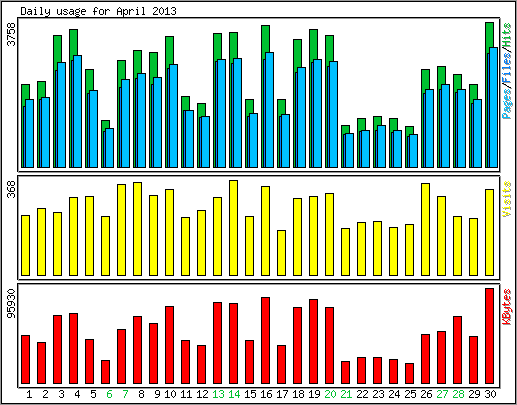
Task: Click the 368 visits axis label
Action: click(x=12, y=189)
